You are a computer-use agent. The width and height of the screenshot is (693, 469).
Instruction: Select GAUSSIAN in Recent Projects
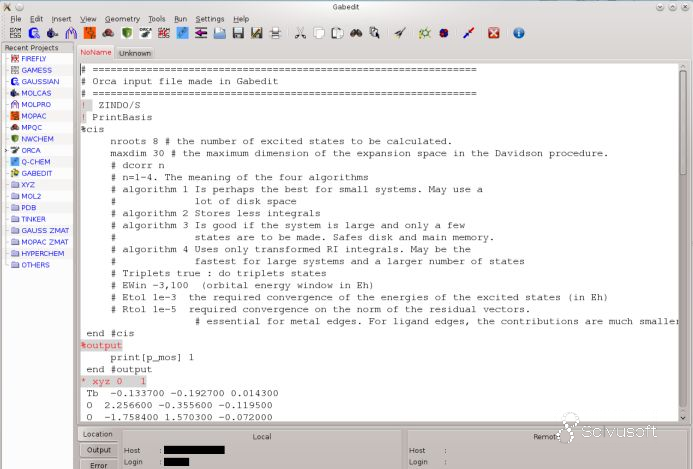(40, 81)
